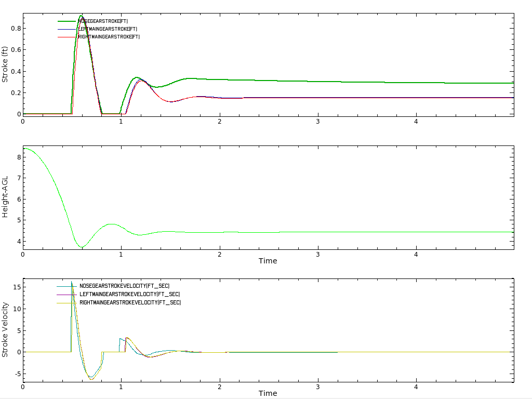Click the NOSEGEARSTROKE[FT] legend label

(103, 21)
